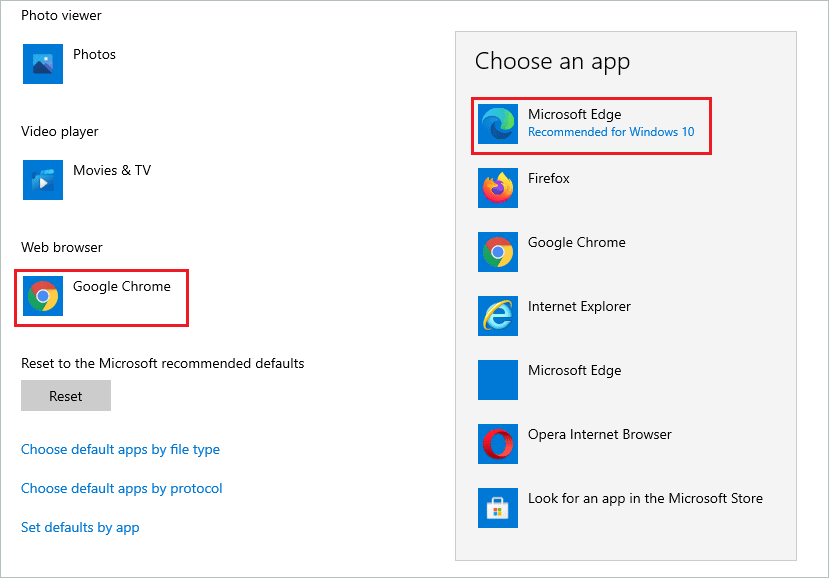This screenshot has height=578, width=829.
Task: Select the Firefox icon in the app list
Action: (497, 187)
